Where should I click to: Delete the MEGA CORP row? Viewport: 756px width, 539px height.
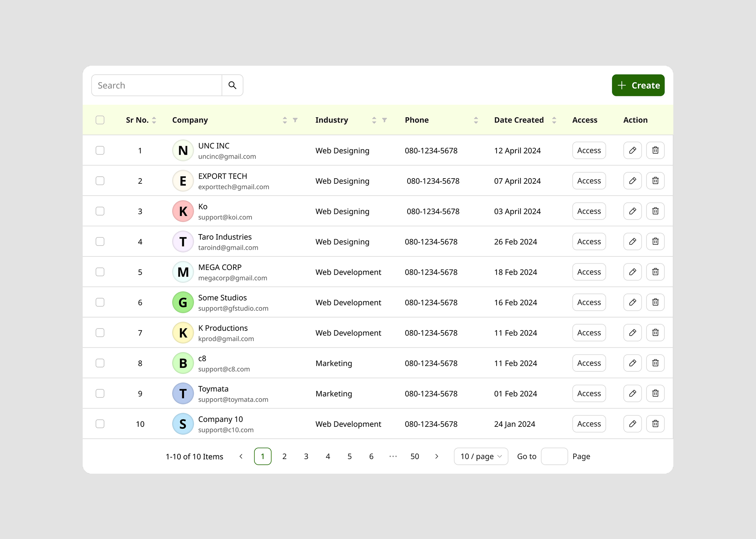(655, 272)
